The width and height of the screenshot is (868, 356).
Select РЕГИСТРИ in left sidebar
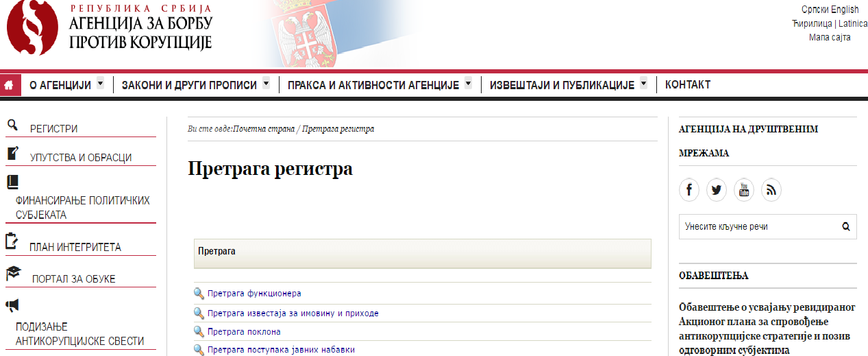click(53, 129)
